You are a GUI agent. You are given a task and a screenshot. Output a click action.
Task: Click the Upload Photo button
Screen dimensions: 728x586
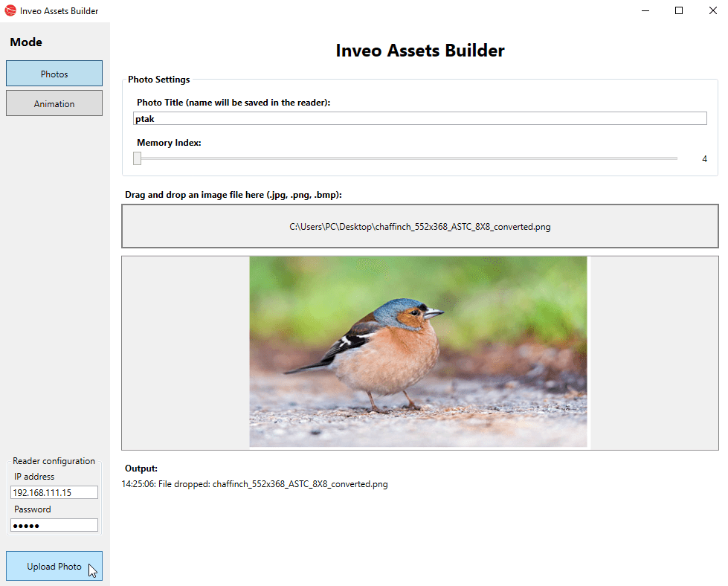pyautogui.click(x=54, y=566)
